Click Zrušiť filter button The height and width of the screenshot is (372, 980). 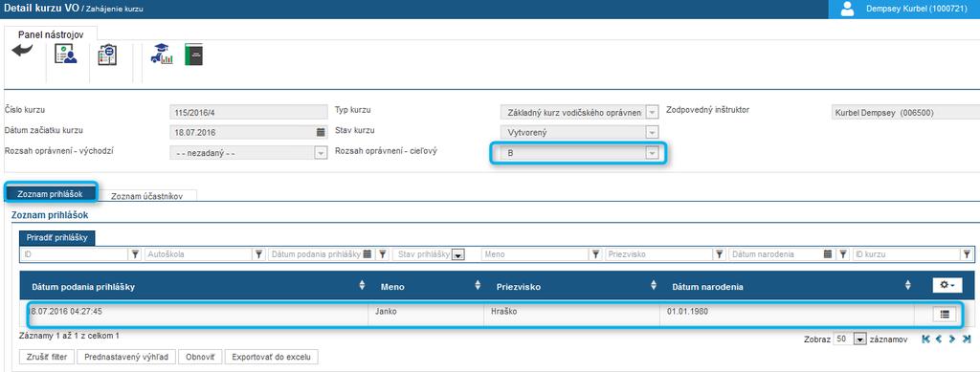pos(48,357)
